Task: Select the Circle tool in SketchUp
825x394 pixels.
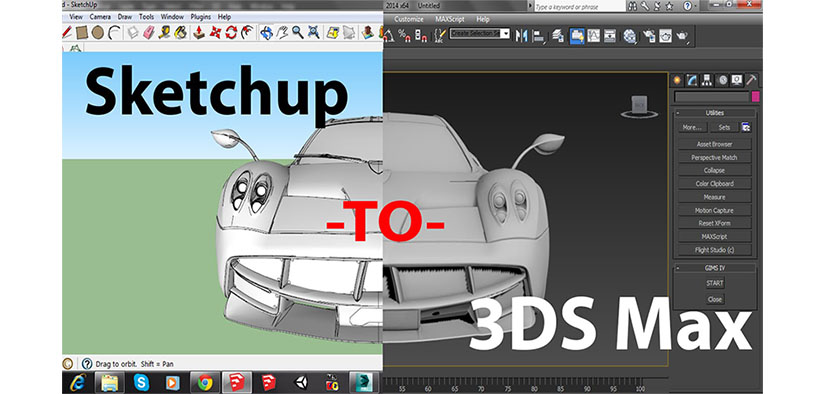Action: click(x=97, y=33)
